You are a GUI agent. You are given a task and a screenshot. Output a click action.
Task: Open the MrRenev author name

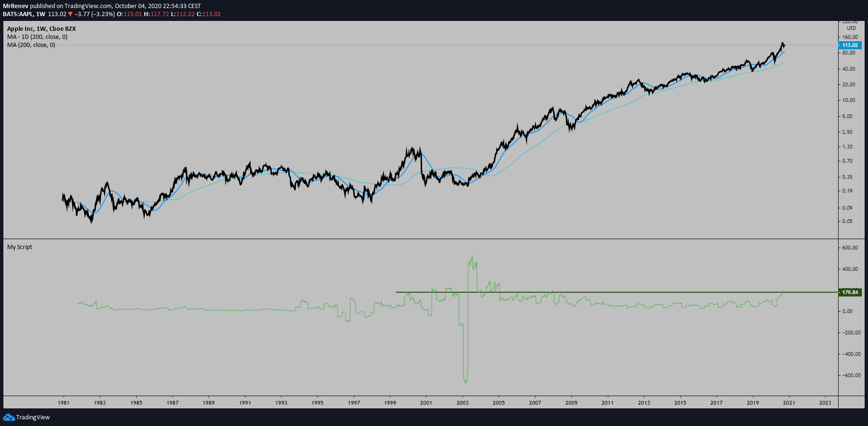pos(15,6)
